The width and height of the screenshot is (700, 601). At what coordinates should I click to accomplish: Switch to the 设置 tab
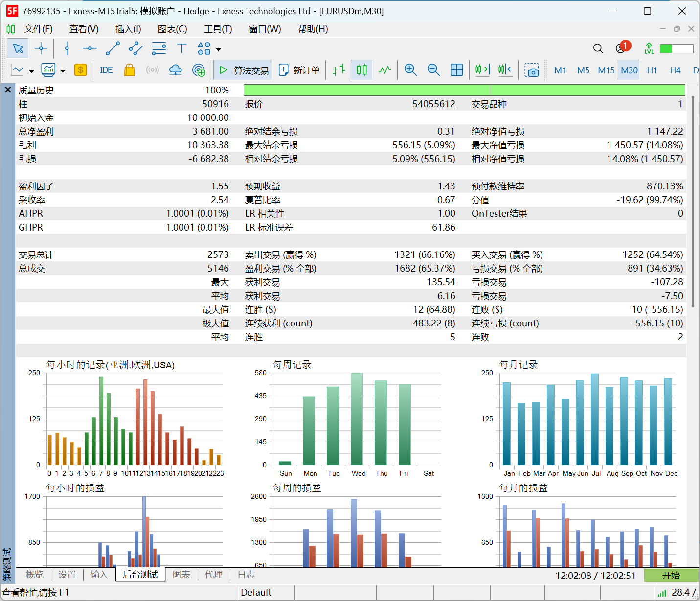(x=67, y=575)
